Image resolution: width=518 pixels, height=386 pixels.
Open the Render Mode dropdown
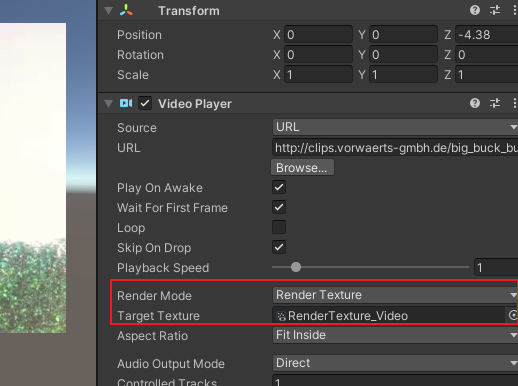[395, 295]
